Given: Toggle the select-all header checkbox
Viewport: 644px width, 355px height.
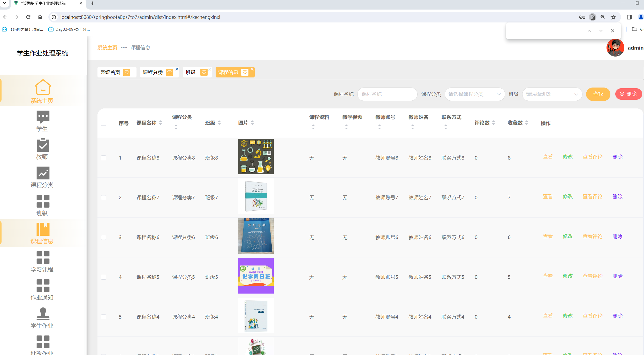Looking at the screenshot, I should pos(103,123).
